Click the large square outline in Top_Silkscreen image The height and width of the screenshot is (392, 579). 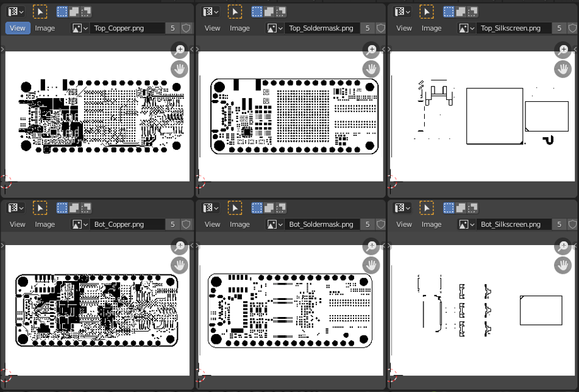tap(494, 116)
